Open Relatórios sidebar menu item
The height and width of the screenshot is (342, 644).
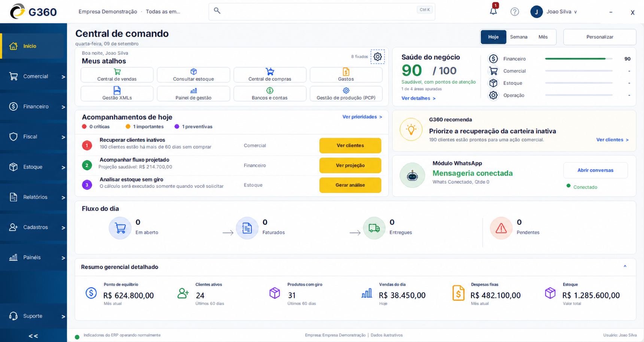tap(34, 197)
